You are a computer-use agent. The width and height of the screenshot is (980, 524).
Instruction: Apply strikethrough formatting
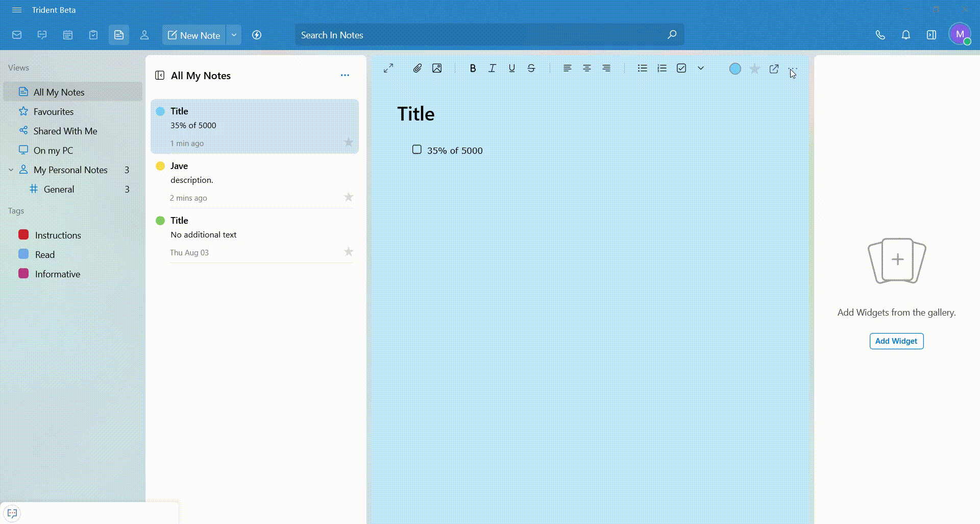click(531, 68)
